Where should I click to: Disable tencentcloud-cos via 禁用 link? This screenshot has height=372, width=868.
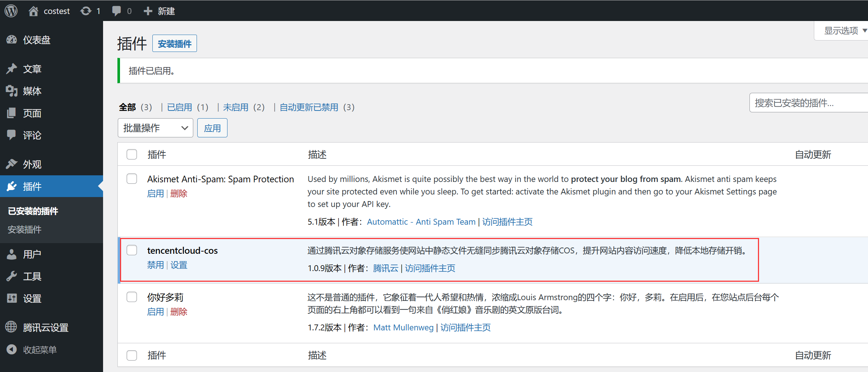pos(155,265)
